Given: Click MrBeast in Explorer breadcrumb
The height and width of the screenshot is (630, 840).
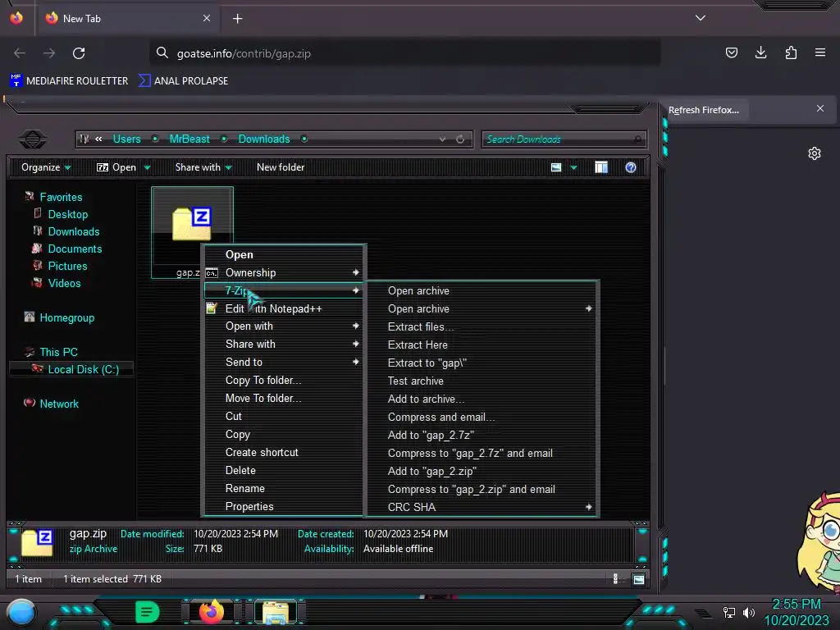Looking at the screenshot, I should click(189, 139).
